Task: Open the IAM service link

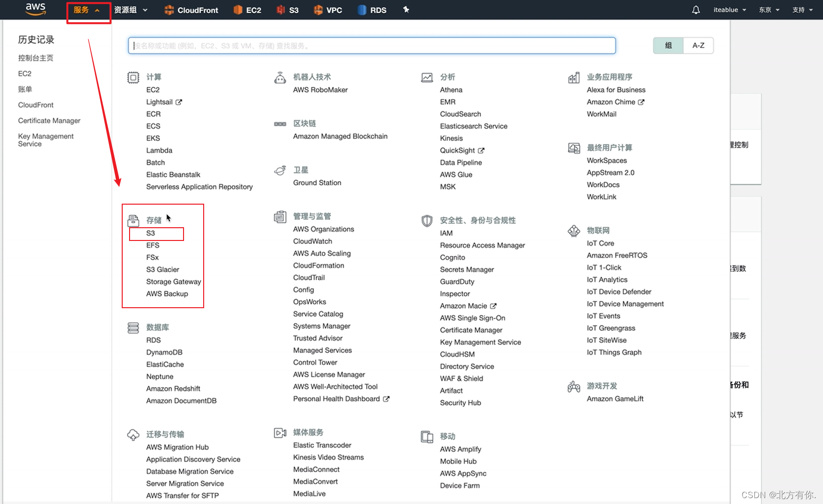Action: [x=446, y=233]
